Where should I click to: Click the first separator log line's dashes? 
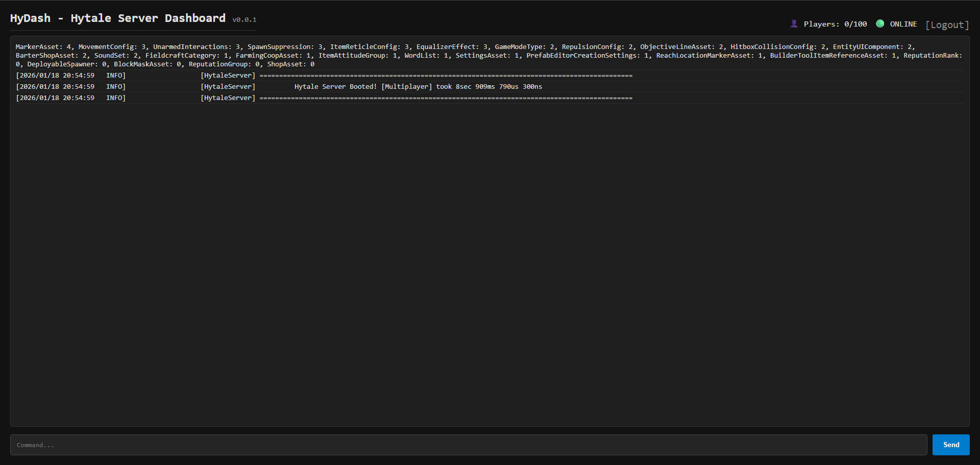[446, 76]
